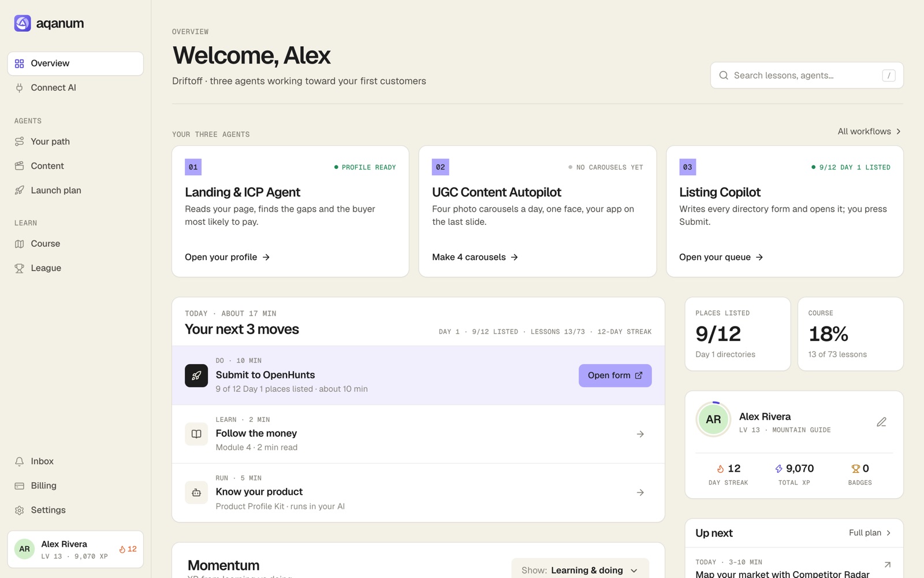
Task: Click the Settings gear icon
Action: (20, 510)
